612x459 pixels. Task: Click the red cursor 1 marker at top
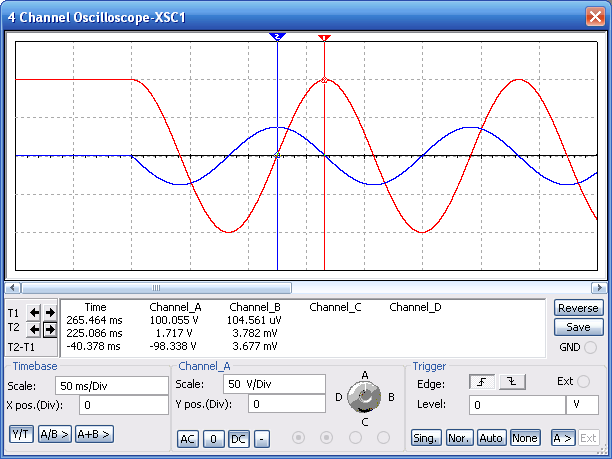324,37
